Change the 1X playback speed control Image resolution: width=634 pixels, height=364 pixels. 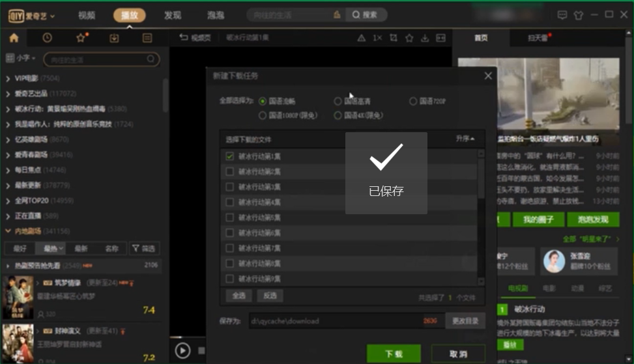click(x=377, y=38)
